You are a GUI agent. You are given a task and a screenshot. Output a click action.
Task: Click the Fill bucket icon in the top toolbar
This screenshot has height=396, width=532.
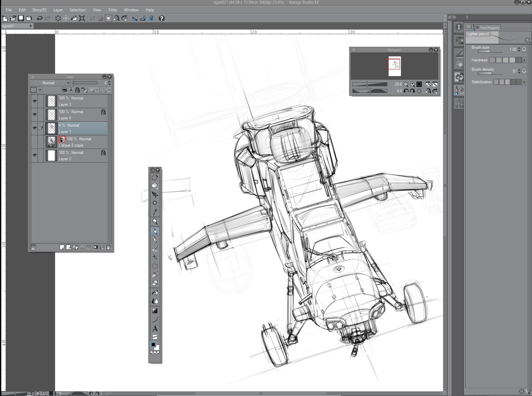(74, 18)
